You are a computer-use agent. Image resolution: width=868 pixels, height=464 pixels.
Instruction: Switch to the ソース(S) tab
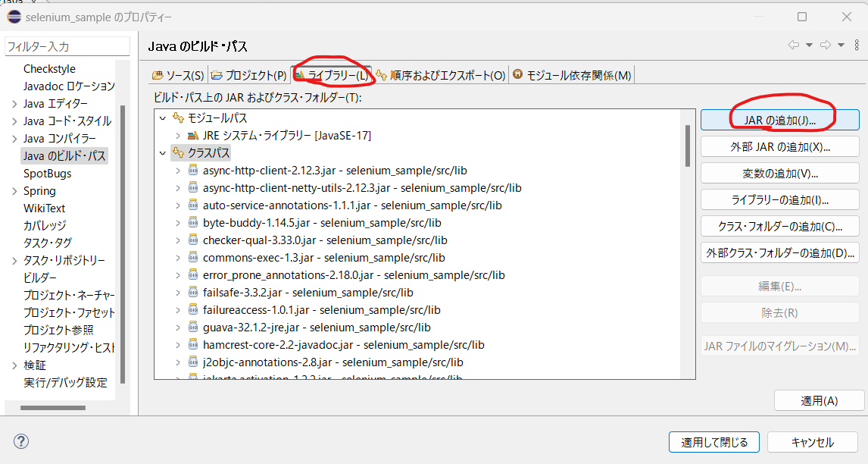[178, 75]
